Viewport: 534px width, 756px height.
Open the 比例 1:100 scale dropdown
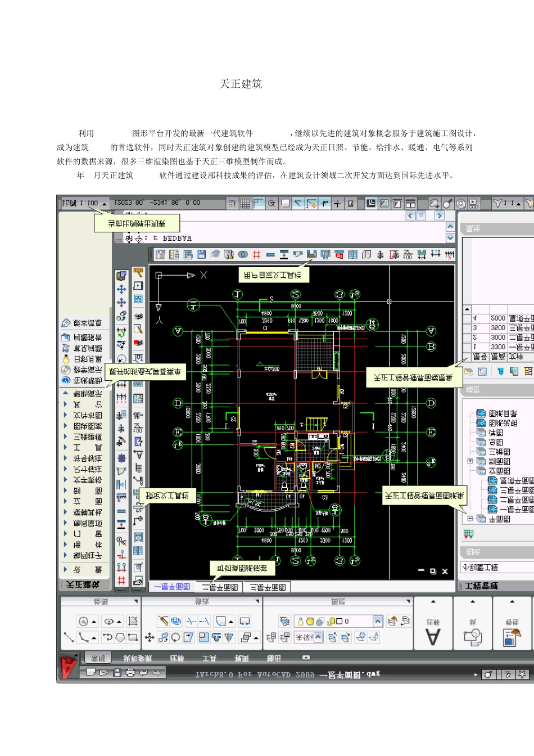[x=84, y=203]
